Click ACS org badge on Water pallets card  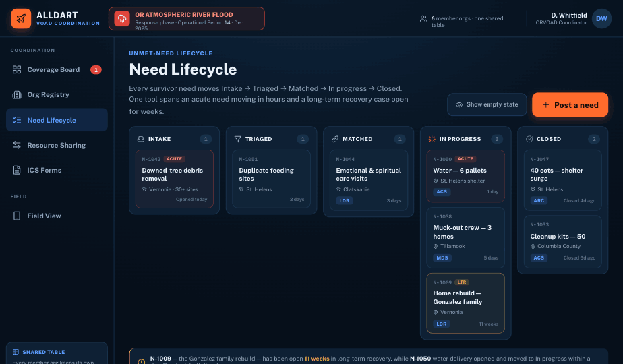442,192
